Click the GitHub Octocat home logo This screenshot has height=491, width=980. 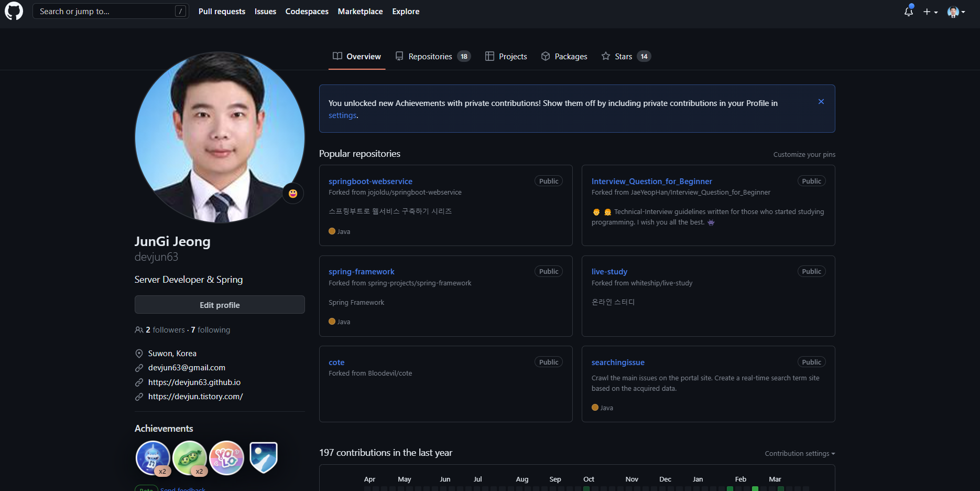[x=14, y=11]
